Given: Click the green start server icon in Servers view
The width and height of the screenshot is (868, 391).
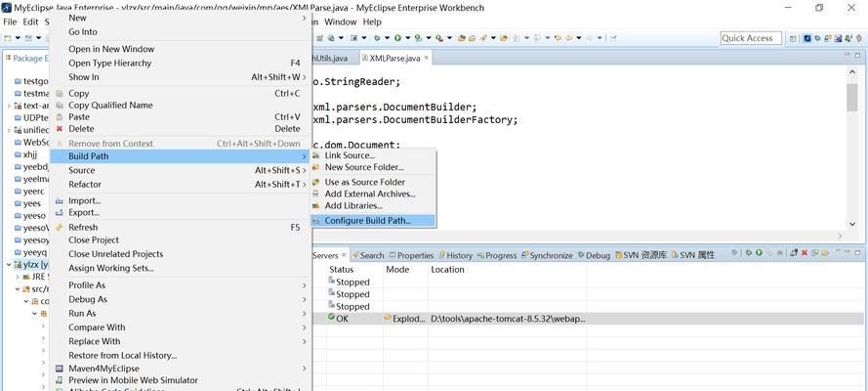Looking at the screenshot, I should [x=759, y=253].
